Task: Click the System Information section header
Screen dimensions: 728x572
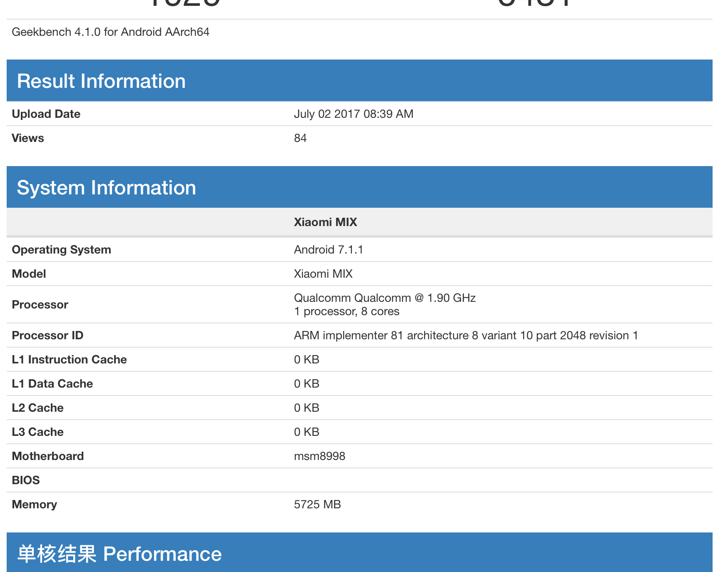Action: pos(106,188)
